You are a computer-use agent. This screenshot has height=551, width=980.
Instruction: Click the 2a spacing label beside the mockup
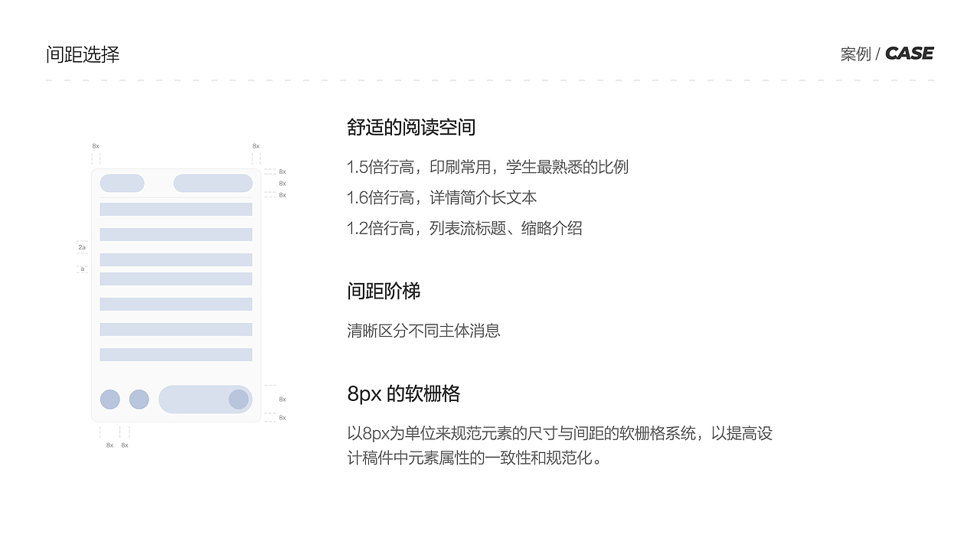tap(81, 247)
